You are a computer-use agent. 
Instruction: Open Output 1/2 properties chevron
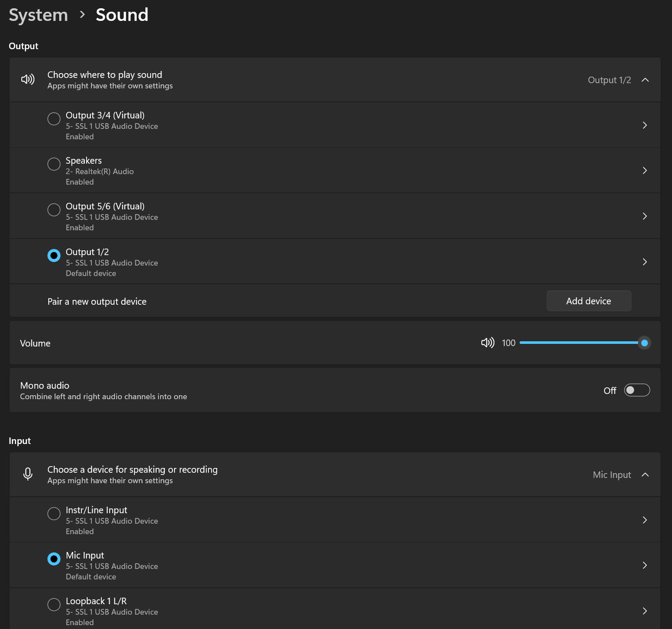point(645,262)
